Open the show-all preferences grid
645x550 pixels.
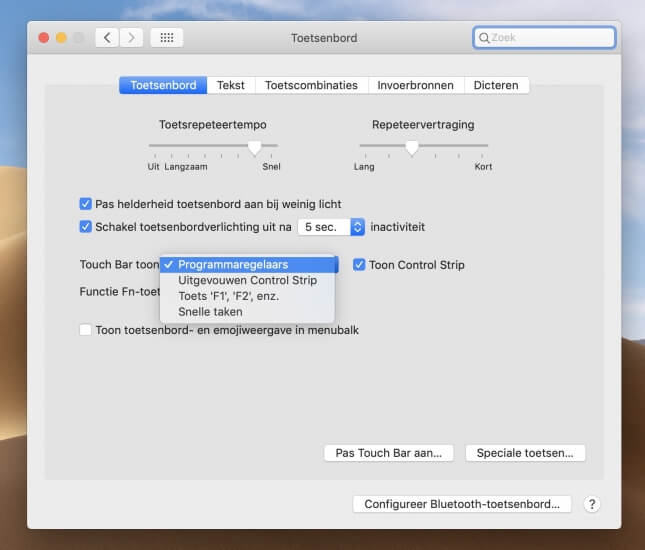(x=167, y=38)
